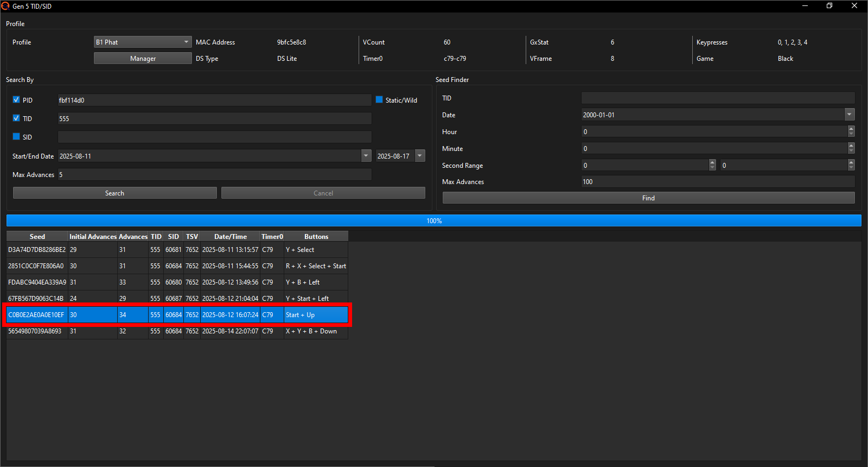Viewport: 868px width, 467px height.
Task: Expand the Seed Finder Date dropdown
Action: point(849,115)
